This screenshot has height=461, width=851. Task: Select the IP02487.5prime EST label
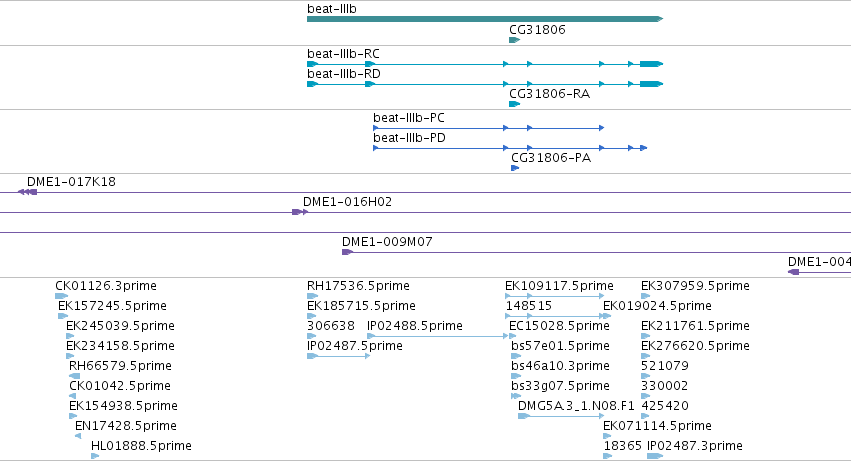(355, 346)
